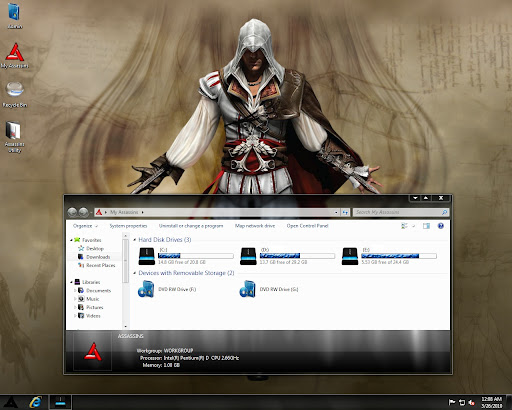Select DVD RW Drive (G:) icon

click(248, 289)
